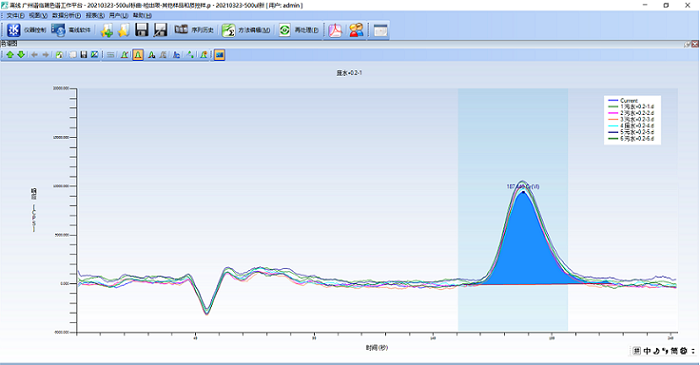Click the 再处理 reprocess button

299,30
